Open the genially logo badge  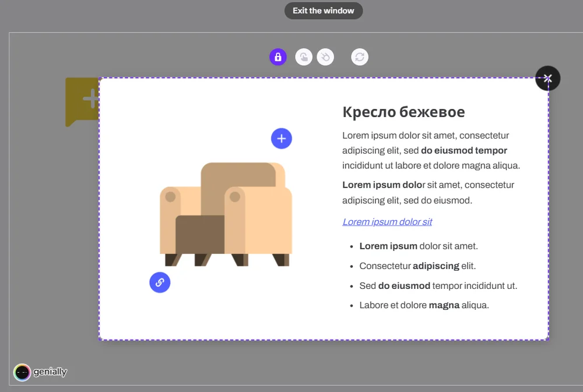click(x=41, y=372)
